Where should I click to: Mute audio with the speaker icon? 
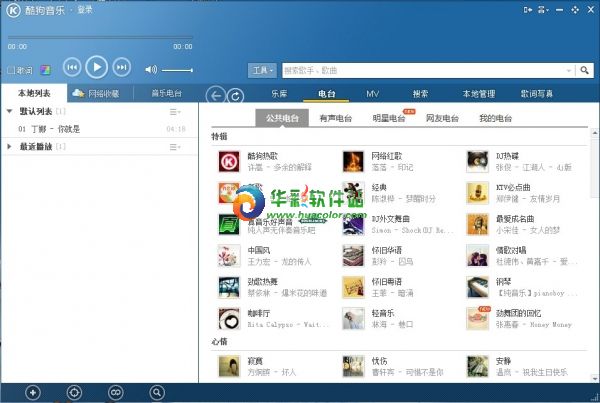(x=151, y=69)
